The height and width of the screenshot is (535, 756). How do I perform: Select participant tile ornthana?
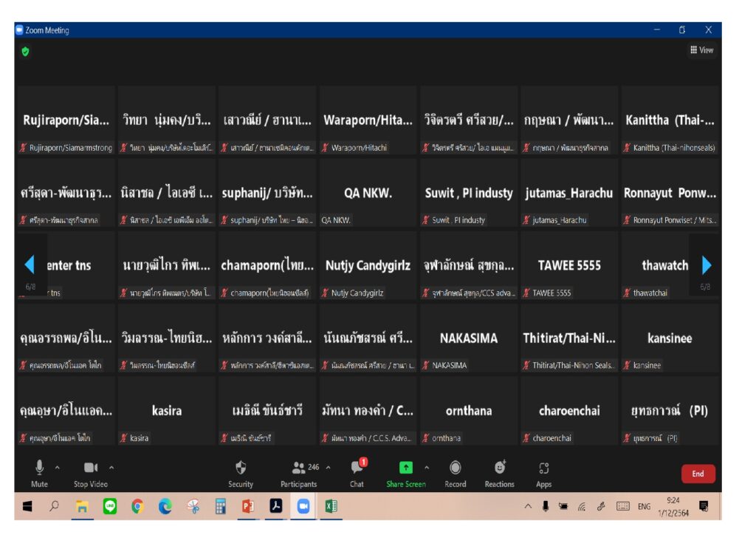click(x=469, y=411)
